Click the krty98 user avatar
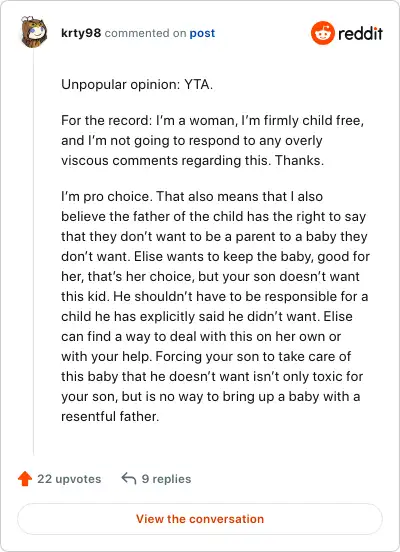This screenshot has width=400, height=552. 33,32
